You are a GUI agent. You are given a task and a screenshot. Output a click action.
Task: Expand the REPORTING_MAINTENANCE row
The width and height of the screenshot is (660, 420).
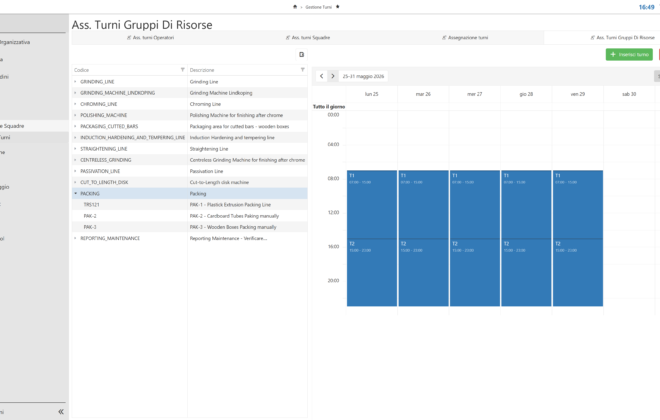click(x=75, y=238)
